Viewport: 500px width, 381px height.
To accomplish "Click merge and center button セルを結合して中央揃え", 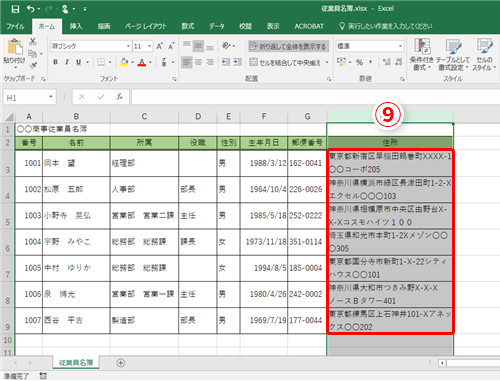I will pos(285,62).
